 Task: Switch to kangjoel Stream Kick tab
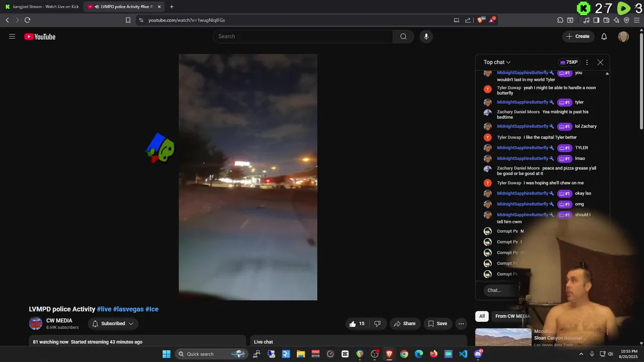[x=42, y=7]
